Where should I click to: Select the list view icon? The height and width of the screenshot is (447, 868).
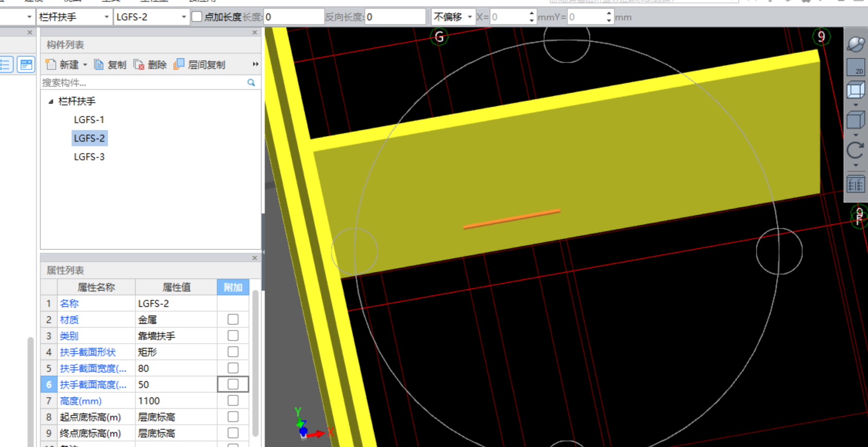click(x=6, y=64)
